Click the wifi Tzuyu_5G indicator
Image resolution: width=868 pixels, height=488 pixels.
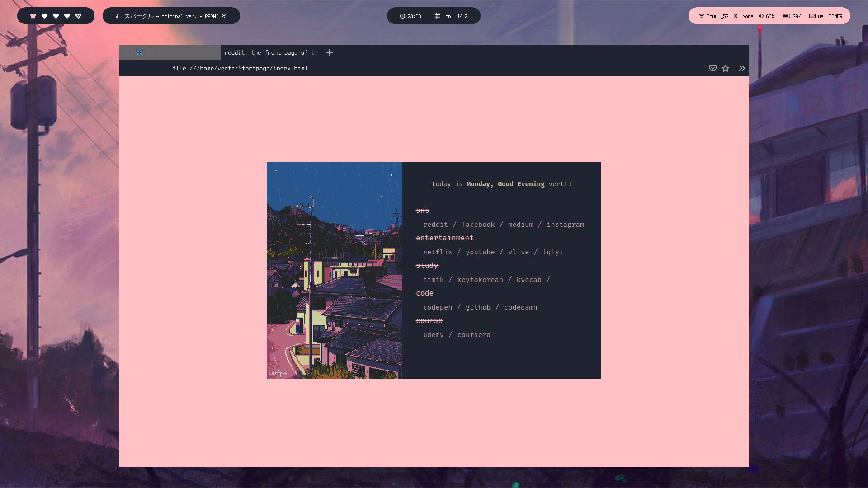point(713,16)
